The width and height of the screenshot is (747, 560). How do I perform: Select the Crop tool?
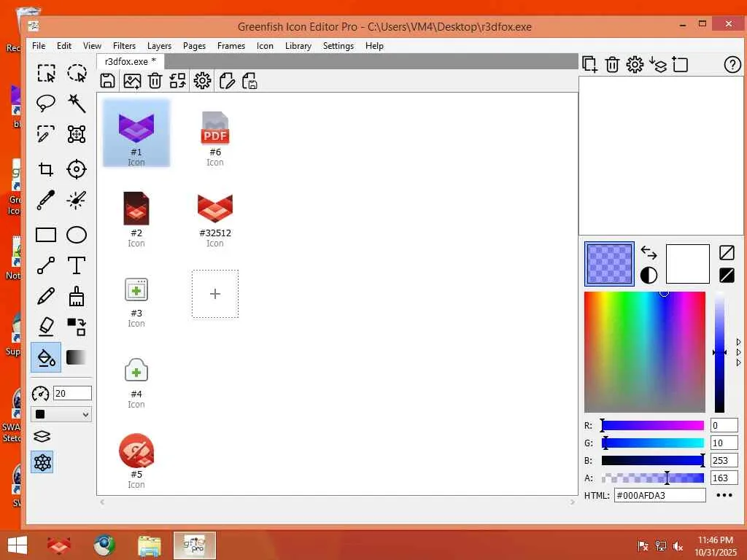[46, 169]
